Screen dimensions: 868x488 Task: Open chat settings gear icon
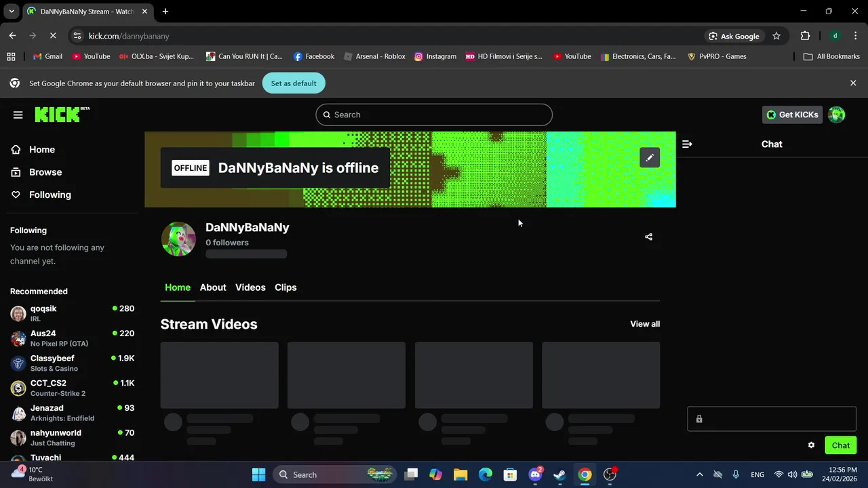tap(811, 445)
